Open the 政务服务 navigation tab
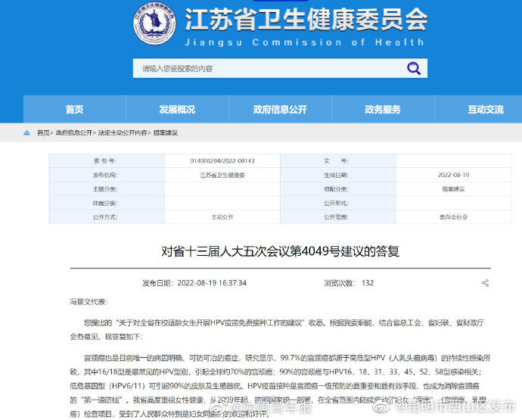The width and height of the screenshot is (522, 420). tap(383, 109)
